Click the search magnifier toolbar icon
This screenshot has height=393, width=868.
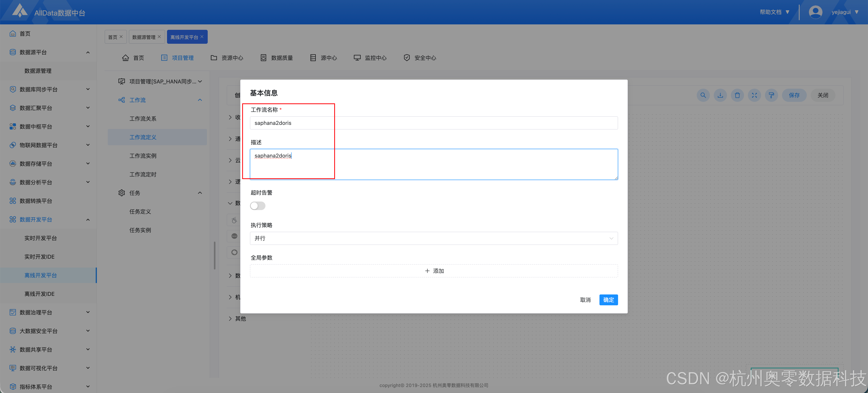click(703, 95)
